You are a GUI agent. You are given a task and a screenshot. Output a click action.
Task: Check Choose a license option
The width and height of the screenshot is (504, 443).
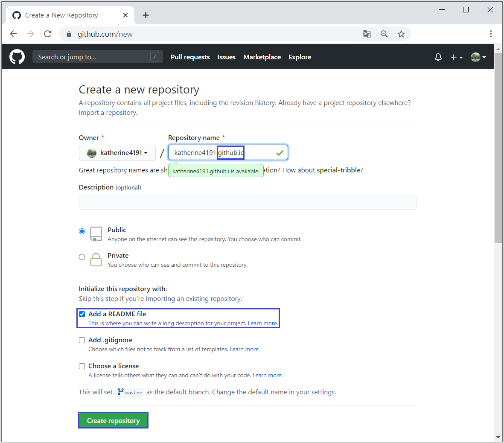click(82, 366)
